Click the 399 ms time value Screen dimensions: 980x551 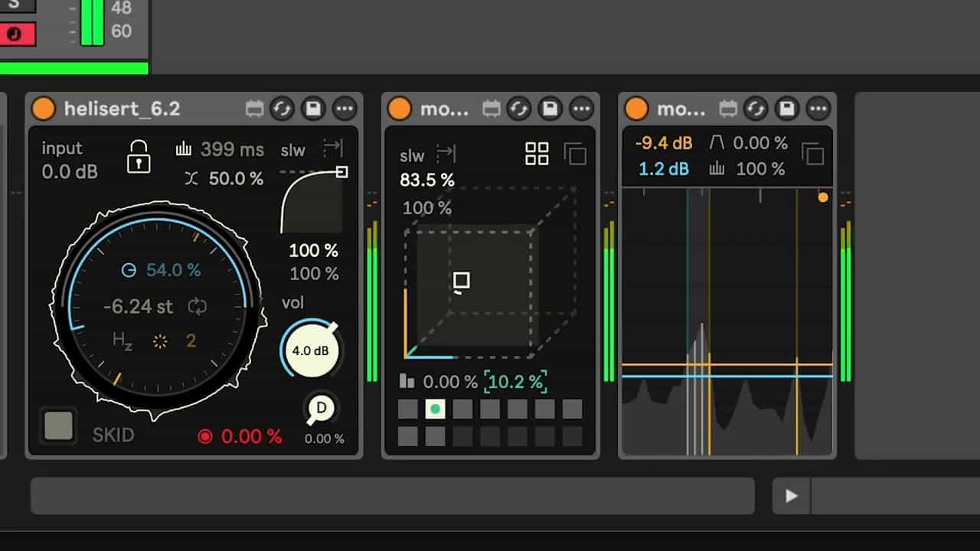click(232, 149)
